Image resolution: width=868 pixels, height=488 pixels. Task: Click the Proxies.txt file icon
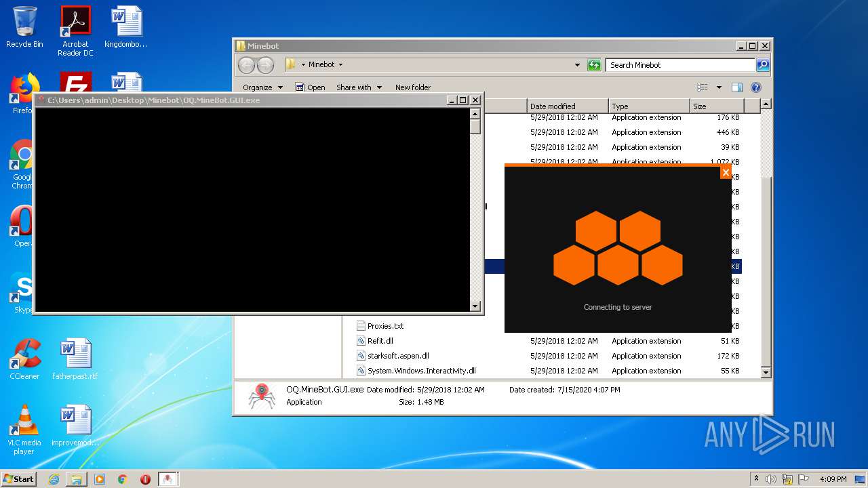point(361,326)
